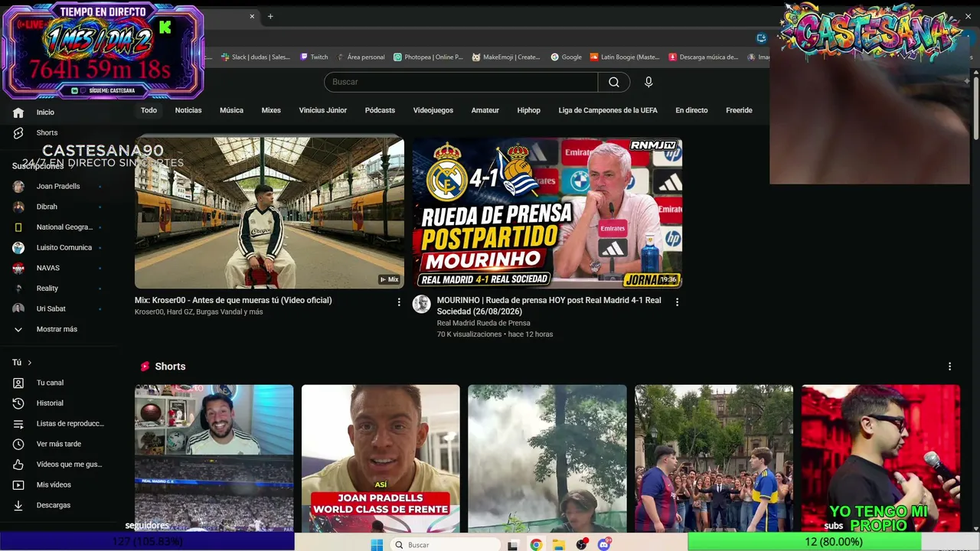The width and height of the screenshot is (980, 551).
Task: Select the Mixes filter chip
Action: [271, 110]
